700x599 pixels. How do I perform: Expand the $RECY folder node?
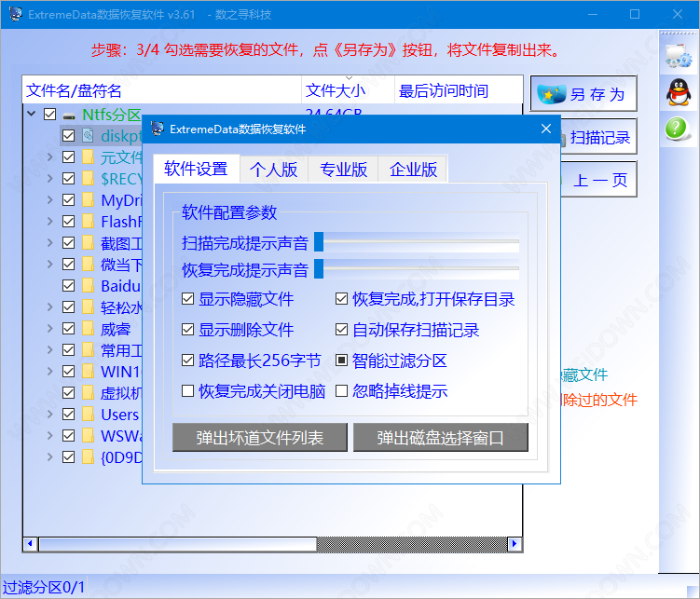(50, 179)
